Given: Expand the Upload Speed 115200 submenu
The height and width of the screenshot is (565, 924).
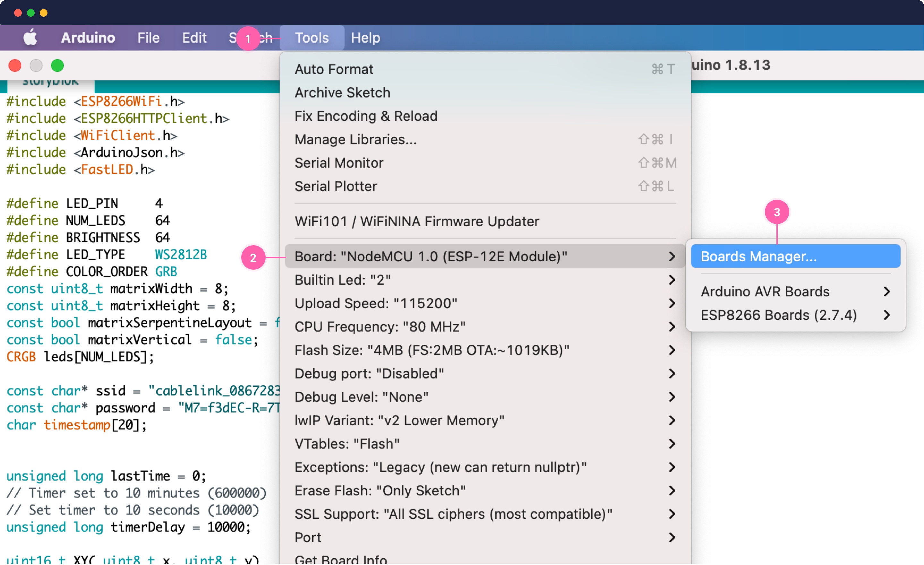Looking at the screenshot, I should (x=485, y=303).
